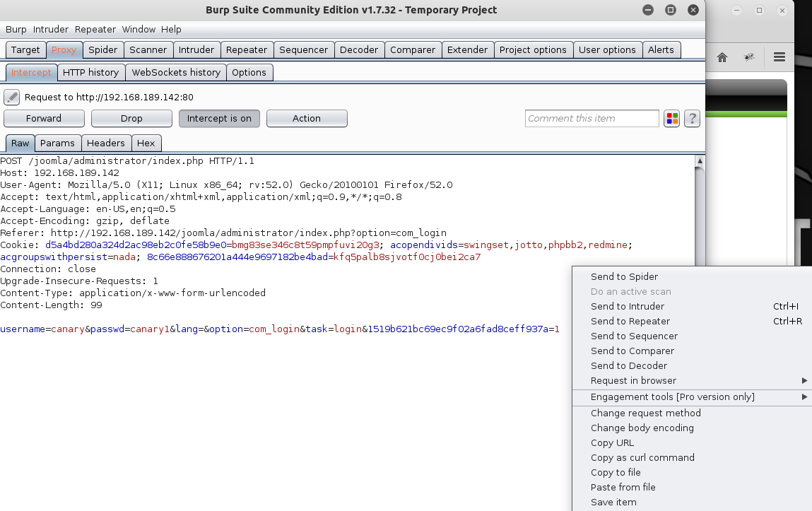
Task: Click the Comment this item field
Action: tap(592, 119)
